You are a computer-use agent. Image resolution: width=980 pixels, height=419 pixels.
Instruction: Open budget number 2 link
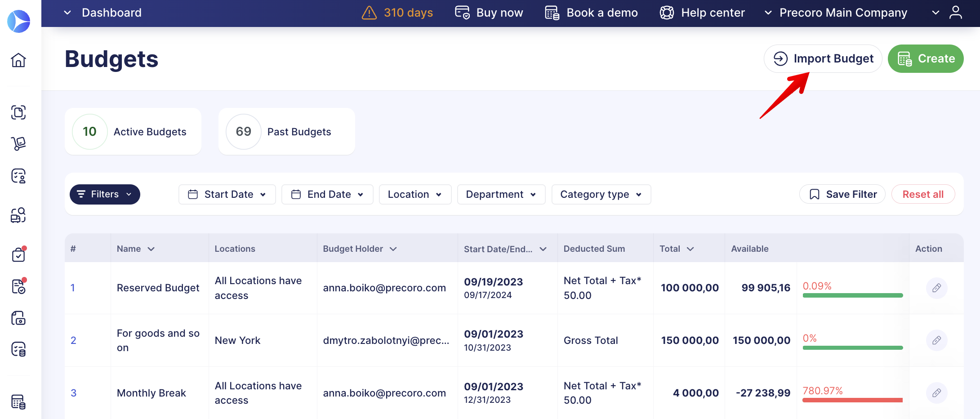point(73,340)
